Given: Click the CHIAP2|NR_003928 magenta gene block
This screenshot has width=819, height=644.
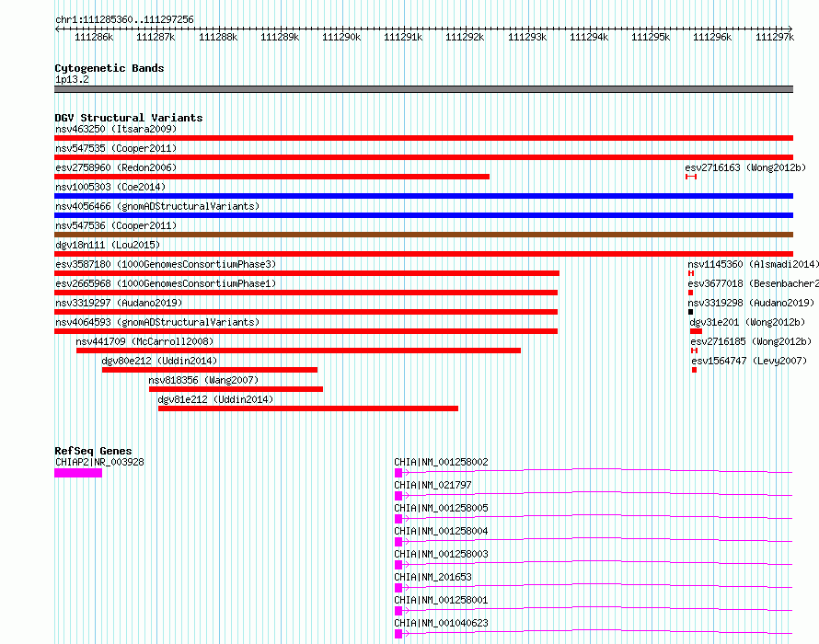Looking at the screenshot, I should [x=78, y=473].
